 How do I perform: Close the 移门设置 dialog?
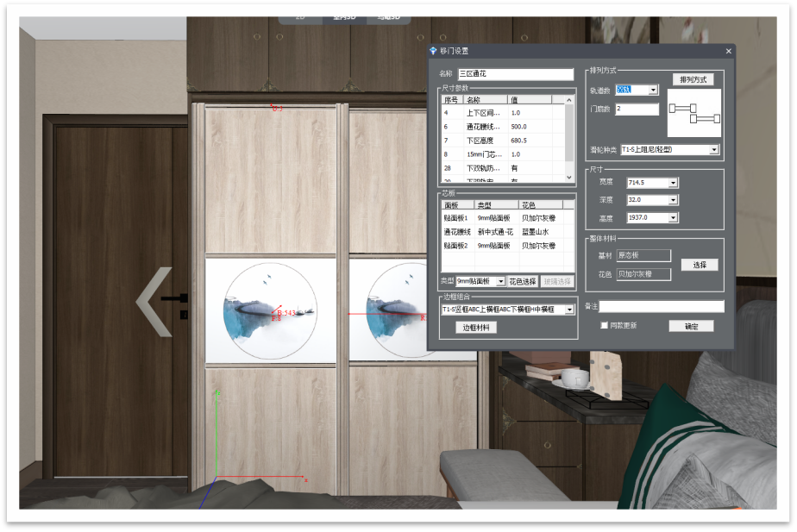[728, 51]
